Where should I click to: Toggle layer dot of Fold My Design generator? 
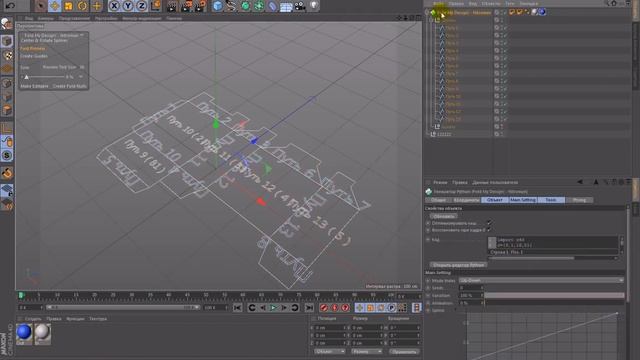497,12
